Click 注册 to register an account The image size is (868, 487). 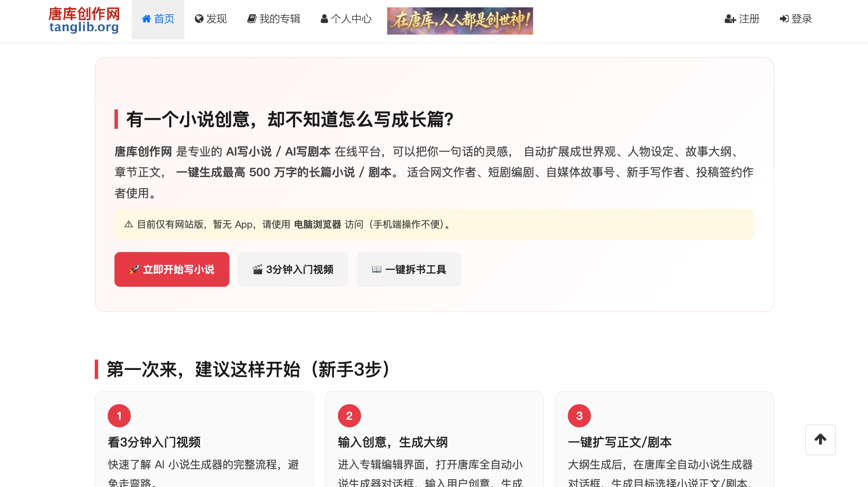point(742,19)
